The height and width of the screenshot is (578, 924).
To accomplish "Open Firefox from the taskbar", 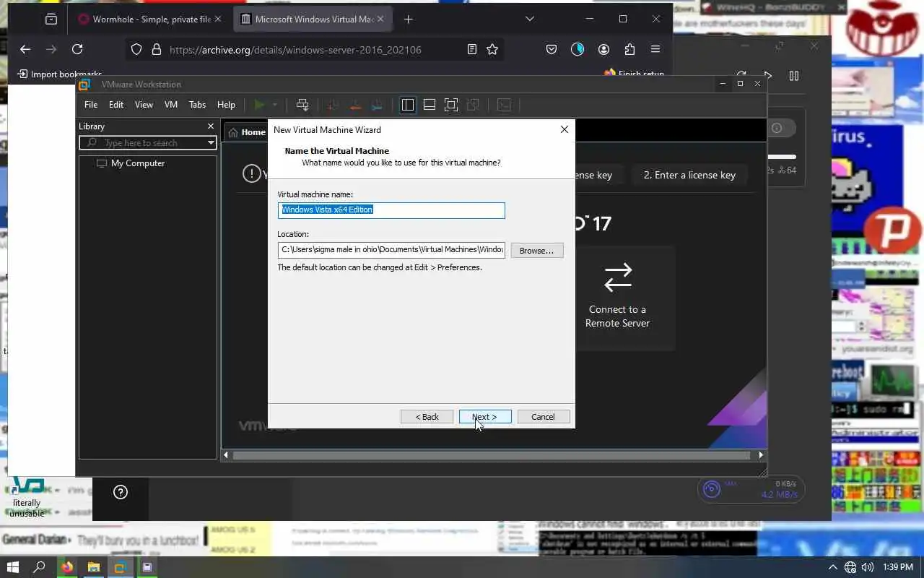I will click(67, 567).
